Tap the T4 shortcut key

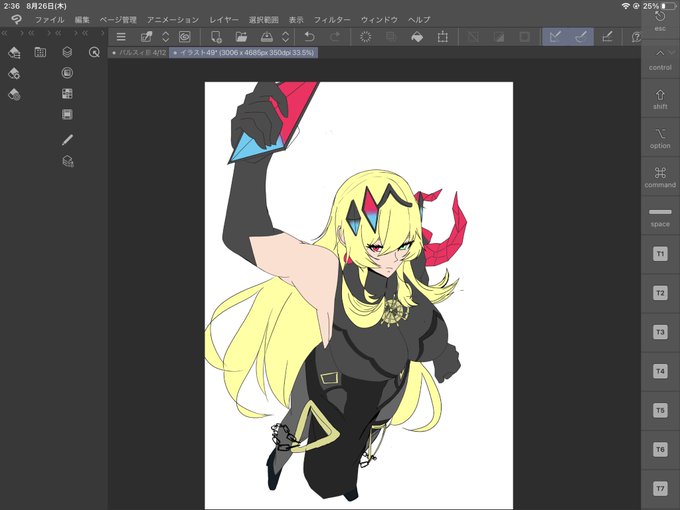tap(660, 371)
